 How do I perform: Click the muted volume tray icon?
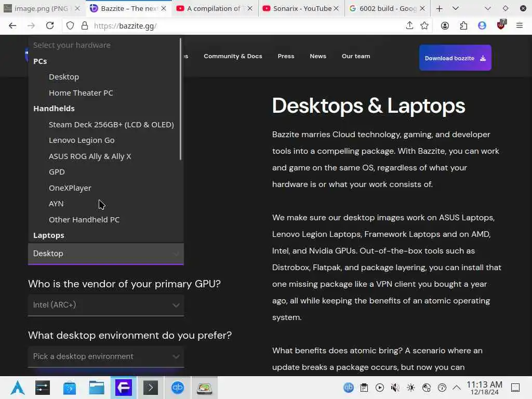click(x=395, y=388)
